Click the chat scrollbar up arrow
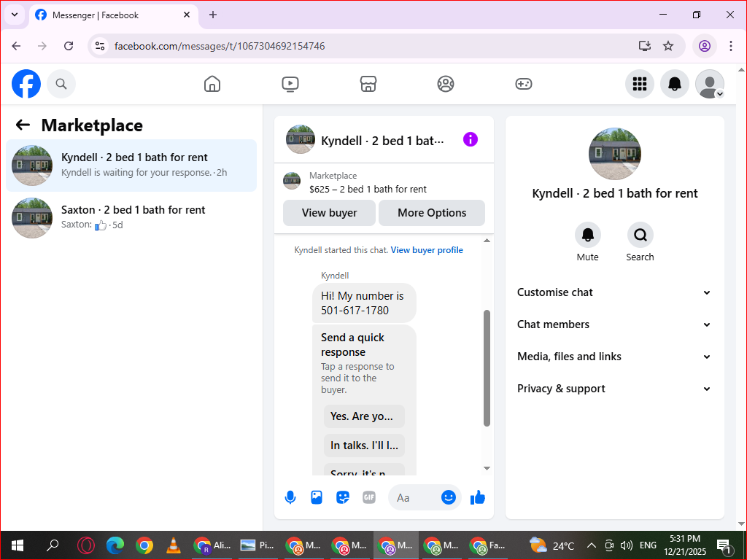The height and width of the screenshot is (560, 747). coord(487,241)
